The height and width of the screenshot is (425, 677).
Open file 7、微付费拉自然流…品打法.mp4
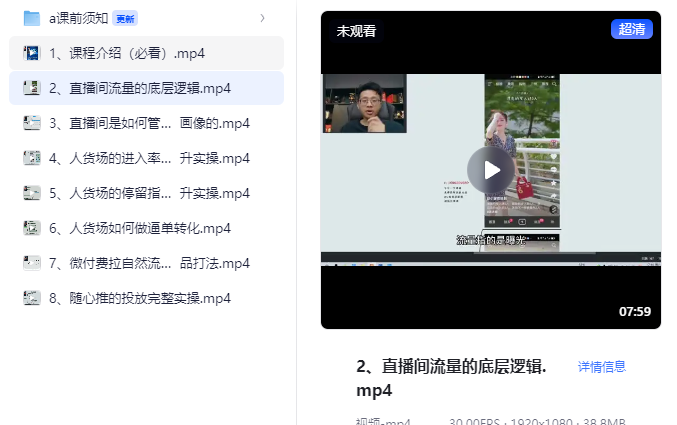146,263
